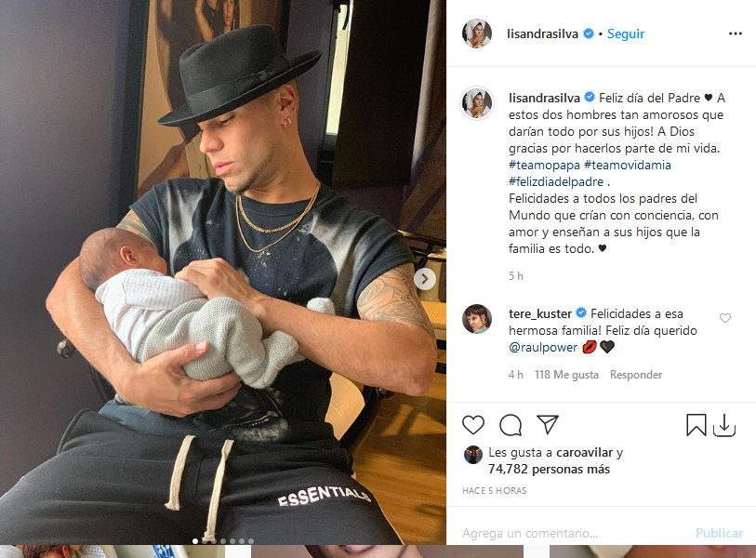Click the #teamopapa hashtag
This screenshot has width=756, height=558.
tap(544, 165)
